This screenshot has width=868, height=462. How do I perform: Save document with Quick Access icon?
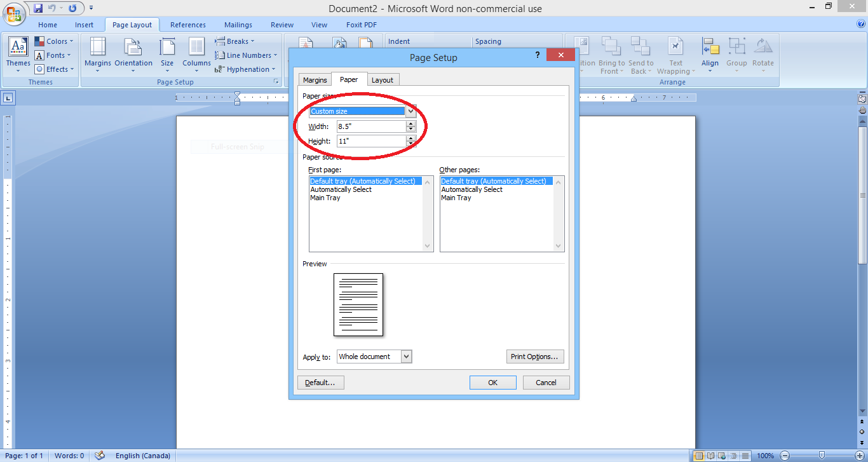click(38, 8)
